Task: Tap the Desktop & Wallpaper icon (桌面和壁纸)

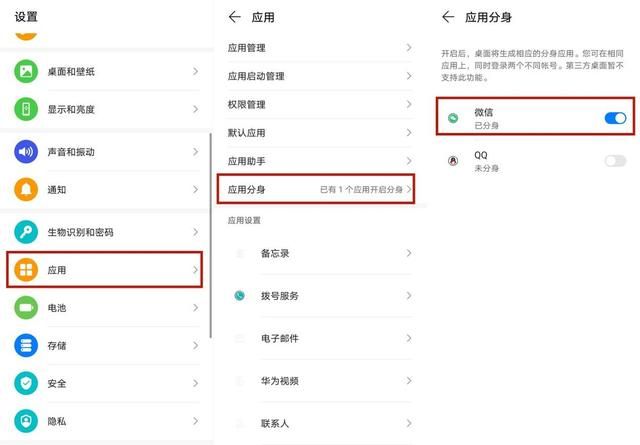Action: (x=26, y=72)
